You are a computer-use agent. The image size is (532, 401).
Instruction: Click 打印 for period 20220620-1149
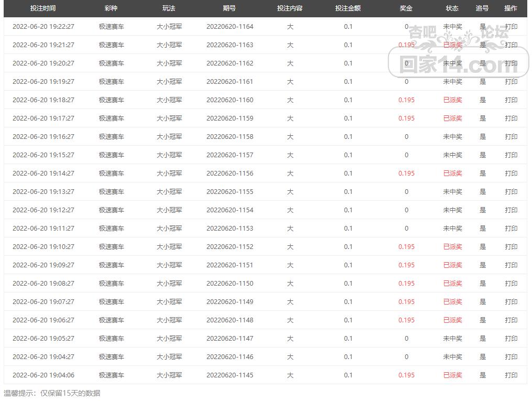(511, 301)
